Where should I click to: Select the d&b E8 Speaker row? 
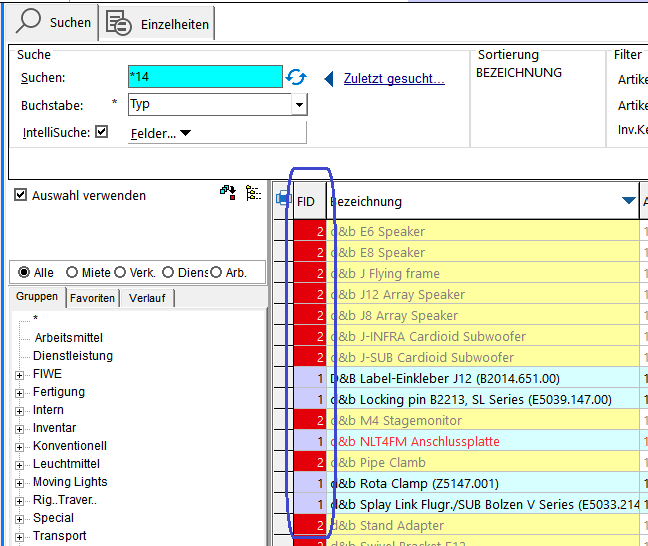[x=483, y=252]
